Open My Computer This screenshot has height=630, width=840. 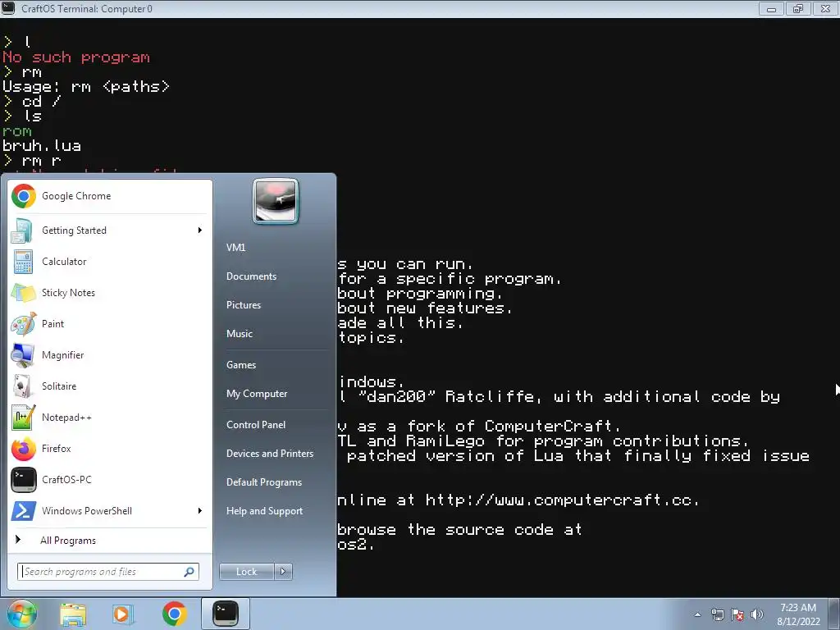tap(257, 394)
